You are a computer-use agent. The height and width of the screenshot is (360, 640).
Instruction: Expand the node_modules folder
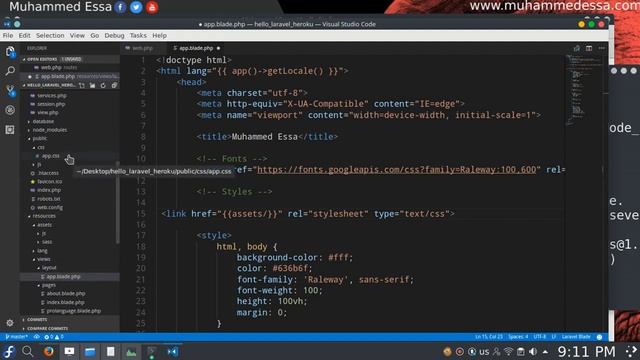click(50, 130)
